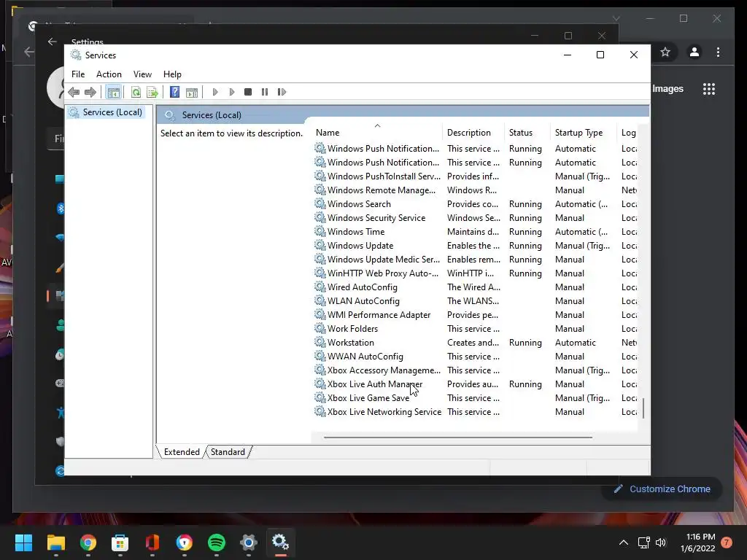Click the second Start Service play arrow
Viewport: 747px width, 560px height.
click(232, 92)
